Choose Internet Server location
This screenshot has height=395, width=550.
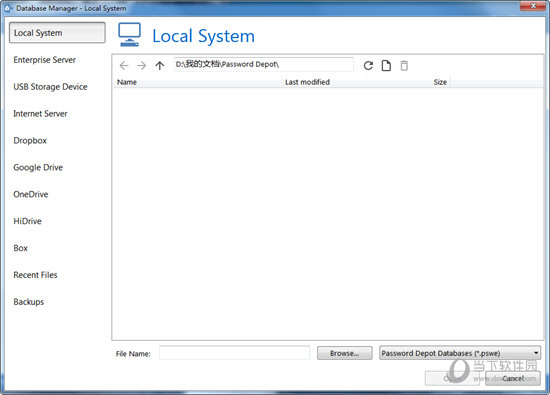click(x=40, y=114)
